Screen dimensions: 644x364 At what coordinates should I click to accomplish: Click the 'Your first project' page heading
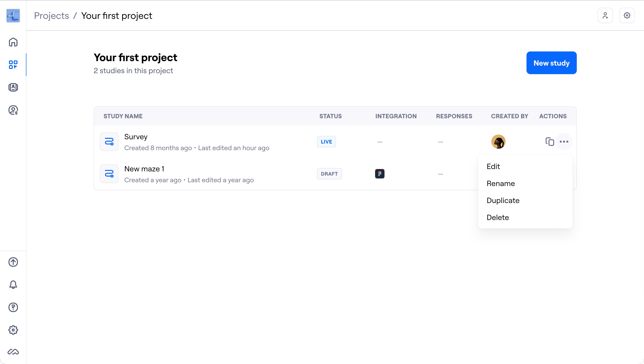click(x=135, y=58)
